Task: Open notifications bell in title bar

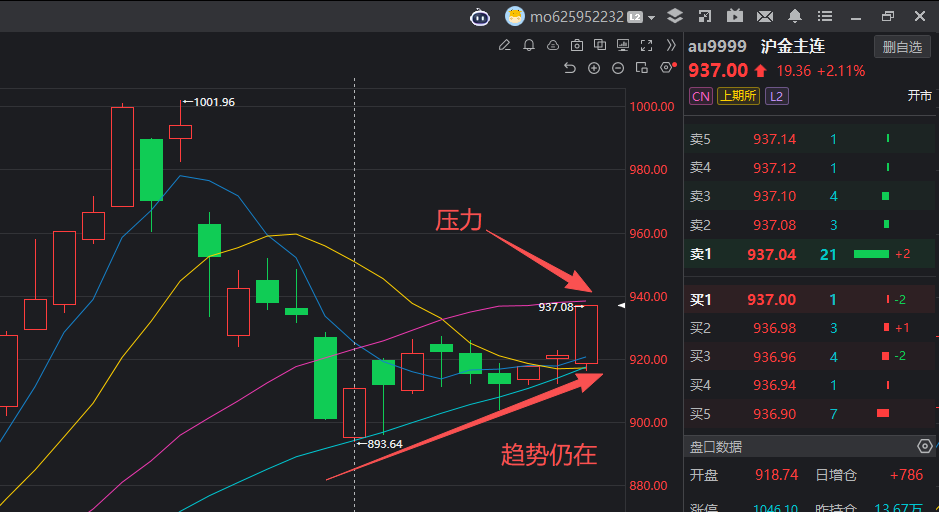Action: click(x=795, y=16)
